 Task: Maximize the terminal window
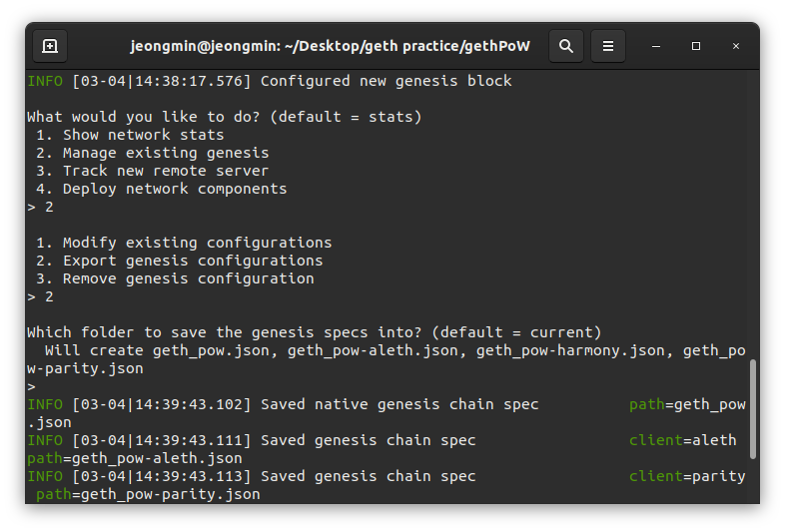(x=696, y=46)
